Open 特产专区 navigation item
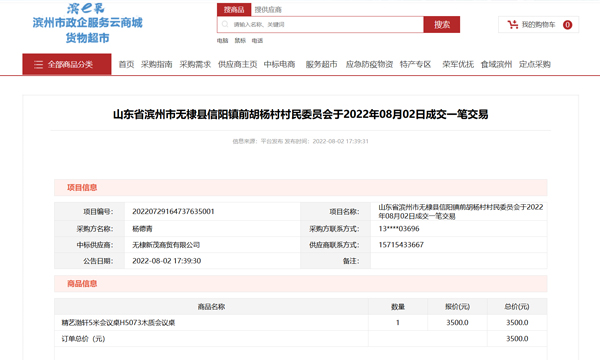This screenshot has width=600, height=360. (x=416, y=64)
